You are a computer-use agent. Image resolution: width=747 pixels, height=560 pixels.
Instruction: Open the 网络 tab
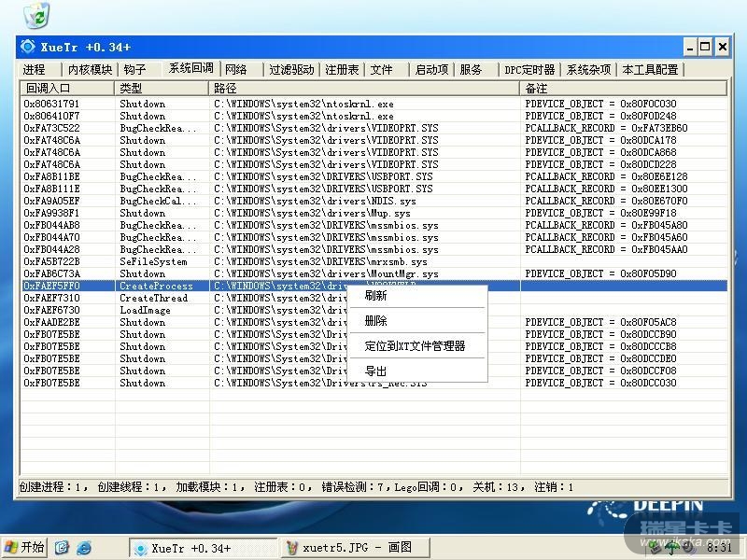tap(236, 70)
